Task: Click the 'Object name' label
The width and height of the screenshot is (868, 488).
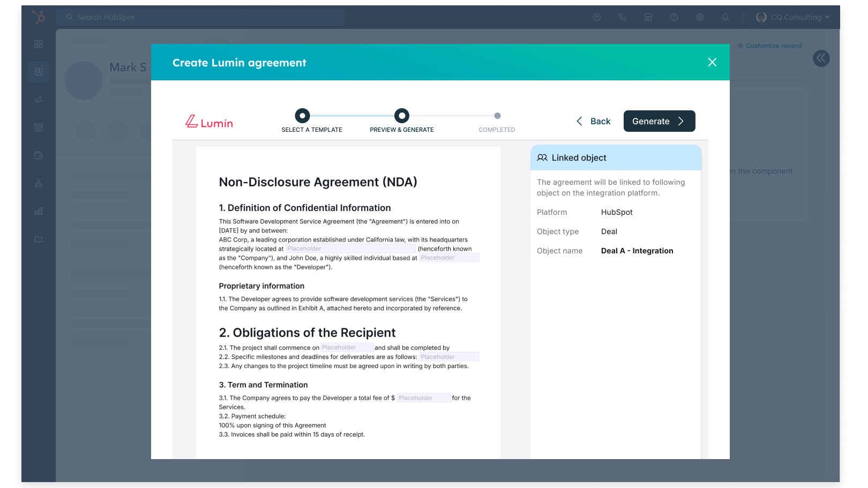Action: tap(559, 251)
